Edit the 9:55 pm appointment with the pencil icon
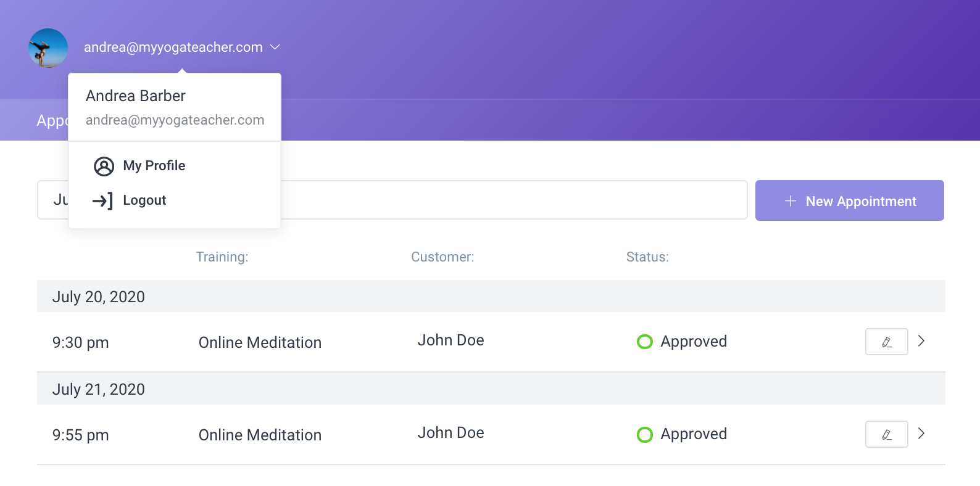This screenshot has height=486, width=980. pyautogui.click(x=886, y=434)
